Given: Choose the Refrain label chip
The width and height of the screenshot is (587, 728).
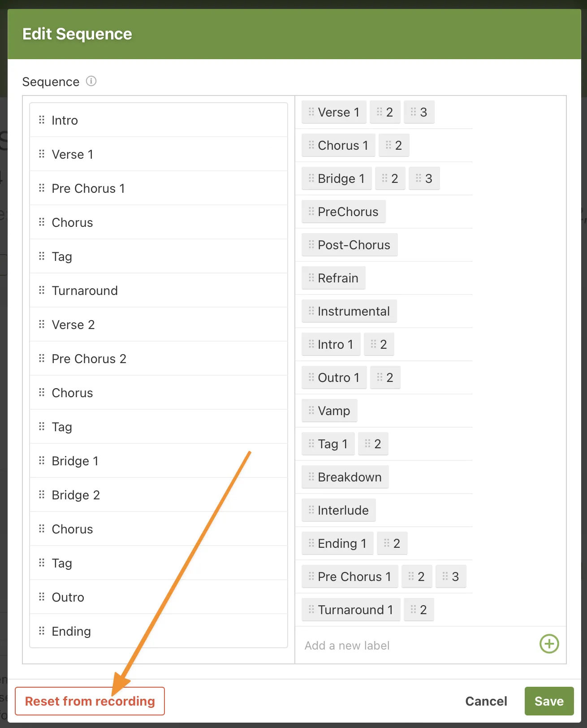Looking at the screenshot, I should [x=334, y=278].
